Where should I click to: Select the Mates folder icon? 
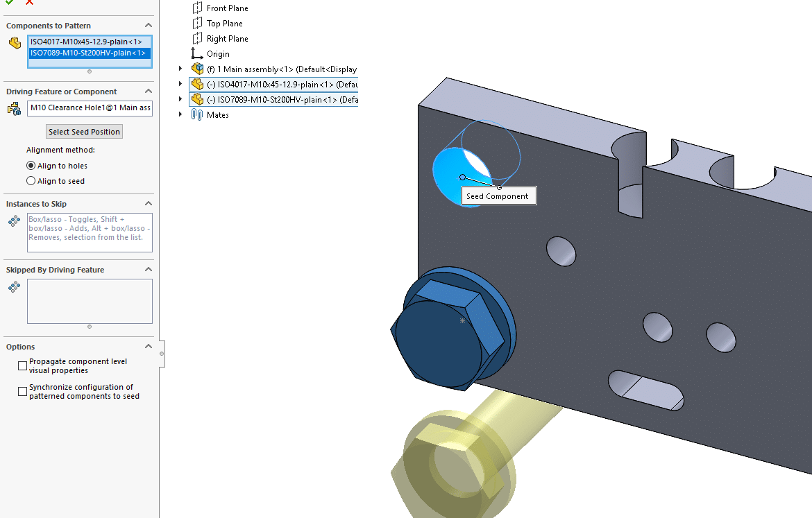[x=197, y=115]
